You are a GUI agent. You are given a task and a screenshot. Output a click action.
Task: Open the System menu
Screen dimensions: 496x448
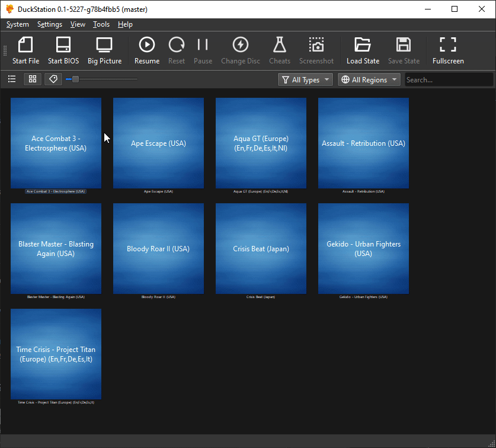point(17,24)
